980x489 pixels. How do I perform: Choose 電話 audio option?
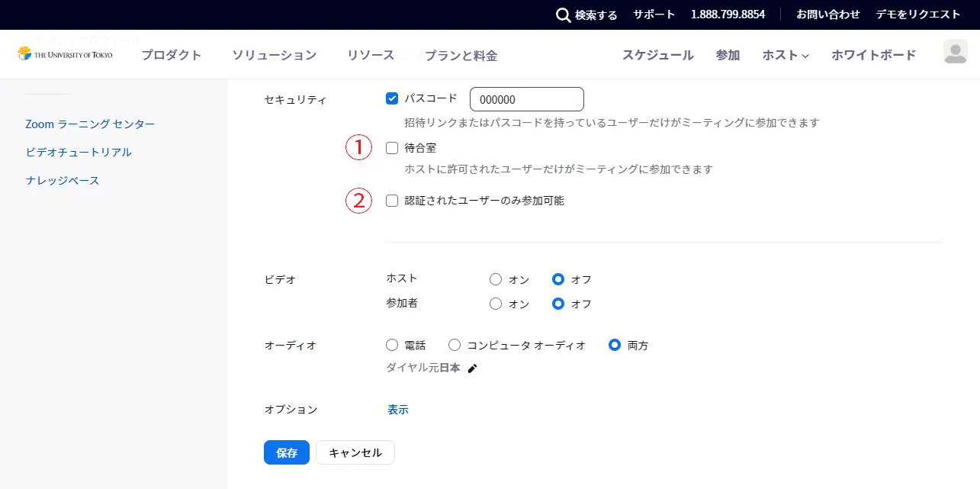tap(393, 345)
